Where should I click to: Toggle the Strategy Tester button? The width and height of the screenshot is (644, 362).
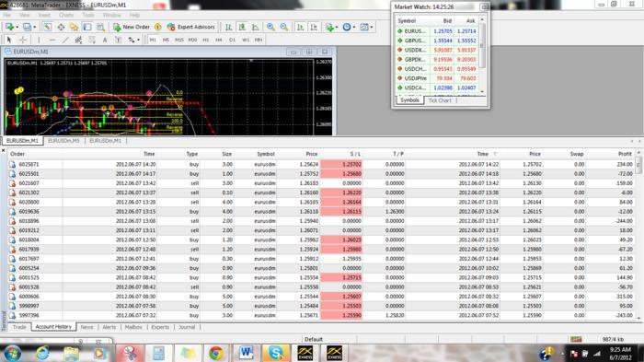(100, 27)
